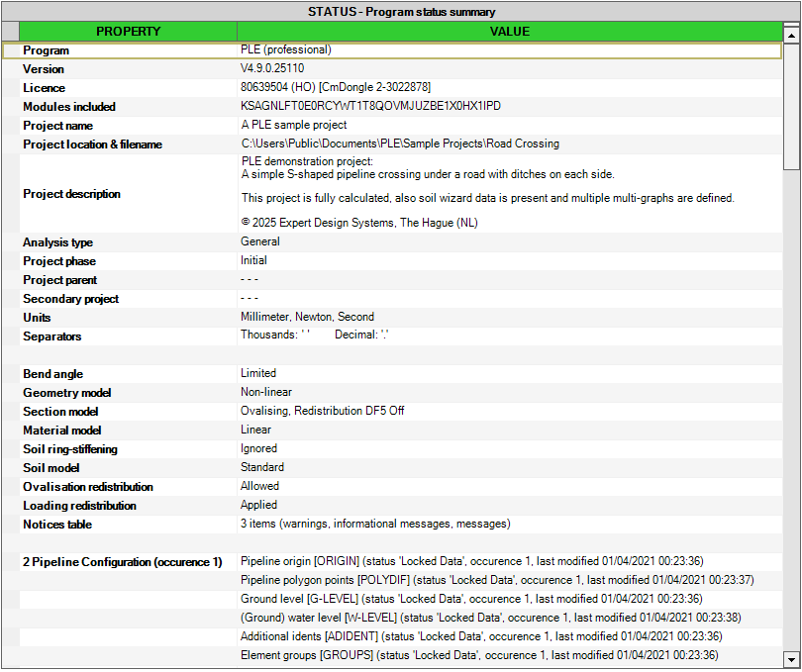The image size is (802, 672).
Task: Click the Units value cell
Action: pos(307,318)
